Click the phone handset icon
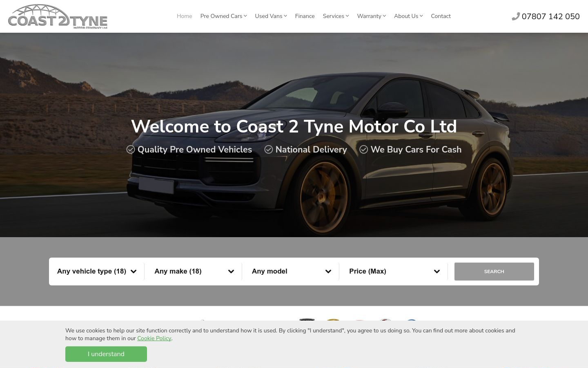 coord(516,16)
